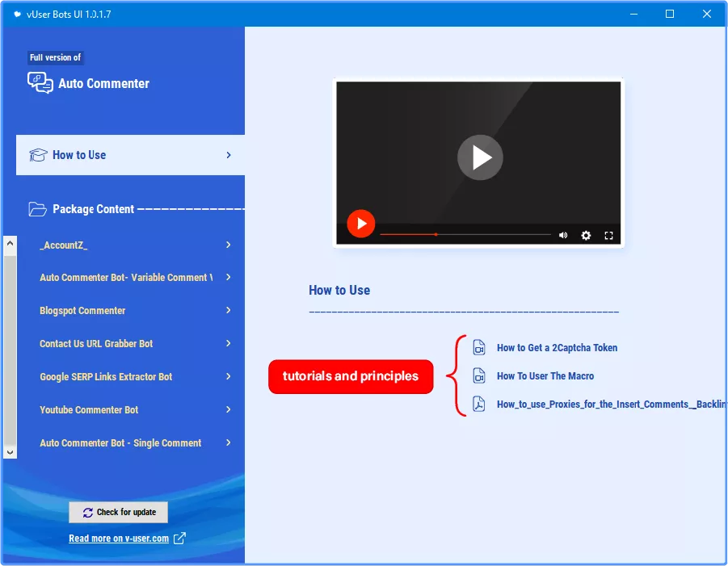Viewport: 728px width, 566px height.
Task: Toggle fullscreen on the video player
Action: (x=608, y=236)
